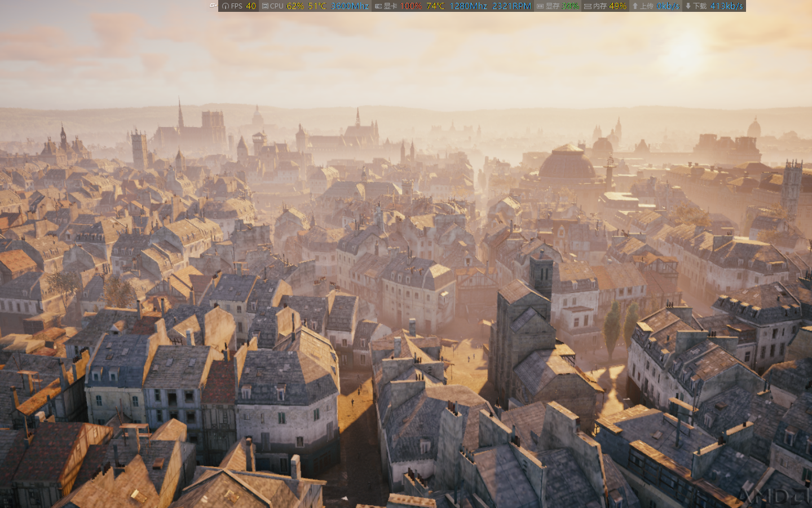Click the FPS label text
812x508 pixels.
237,6
